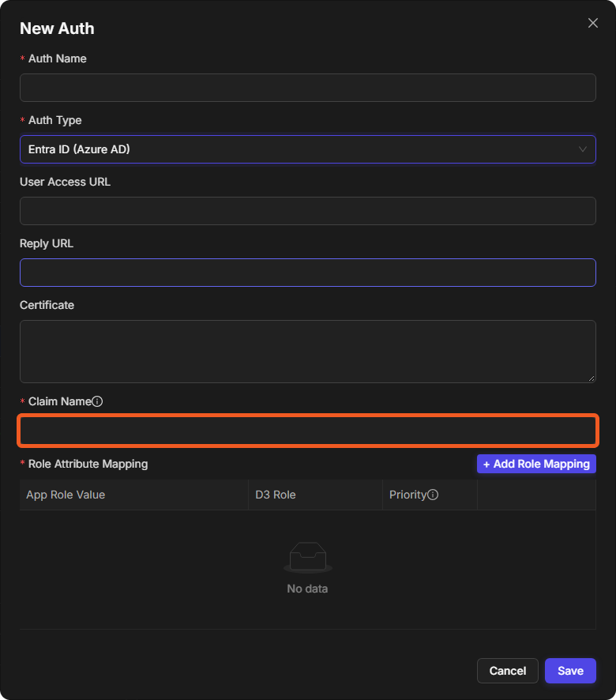Click the Certificate text area
The width and height of the screenshot is (616, 700).
(x=308, y=352)
